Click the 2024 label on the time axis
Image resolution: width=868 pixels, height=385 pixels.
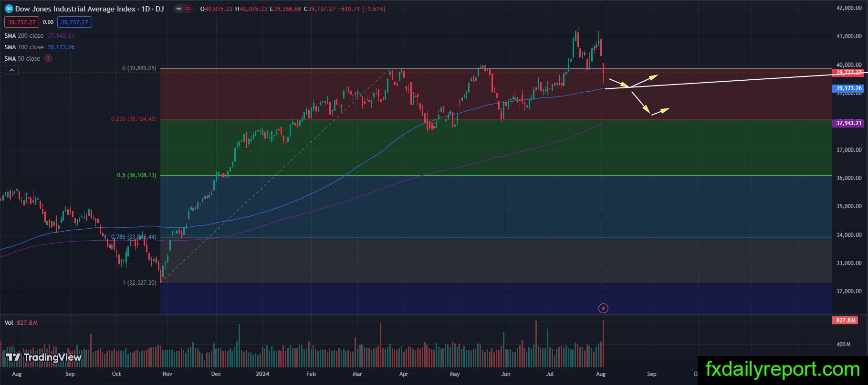point(262,374)
